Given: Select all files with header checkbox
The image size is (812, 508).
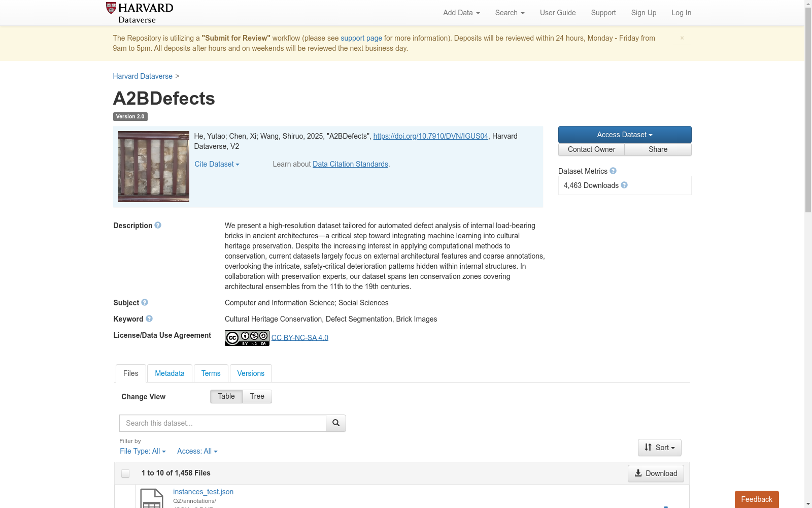Looking at the screenshot, I should point(125,473).
